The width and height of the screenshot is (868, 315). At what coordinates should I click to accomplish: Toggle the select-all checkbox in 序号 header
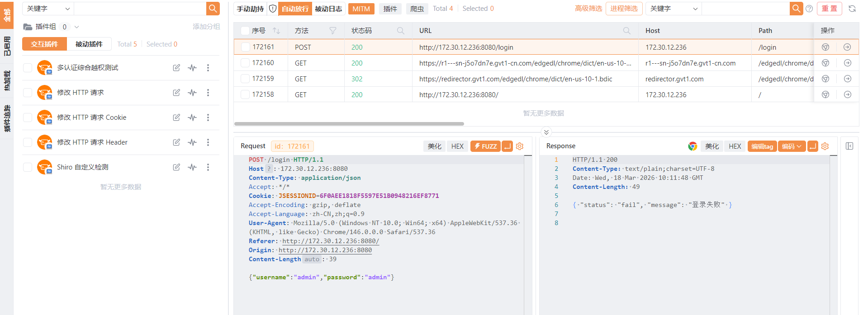tap(245, 31)
